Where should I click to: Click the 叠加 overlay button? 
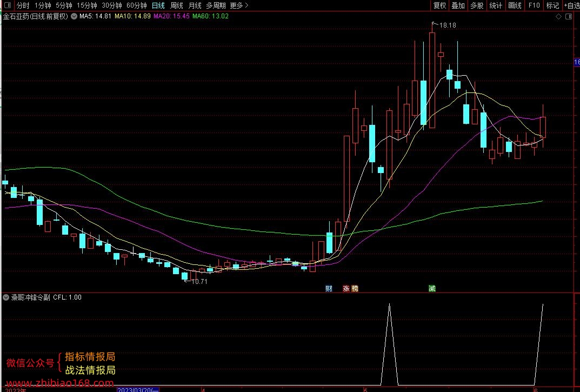(458, 5)
